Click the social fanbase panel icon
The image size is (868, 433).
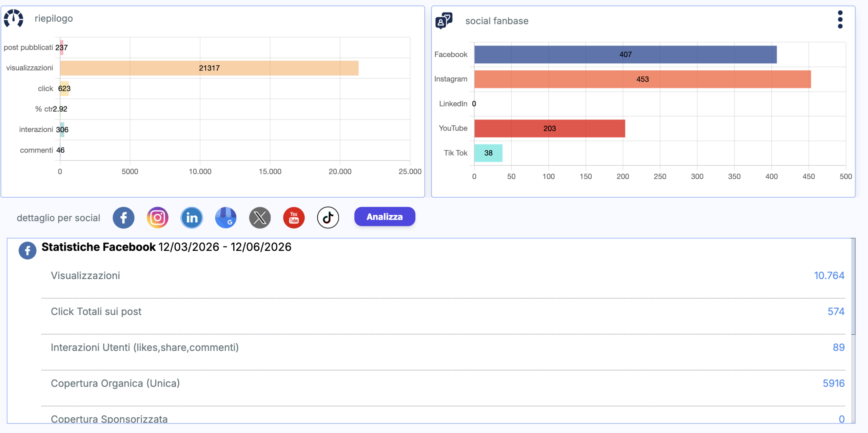444,21
